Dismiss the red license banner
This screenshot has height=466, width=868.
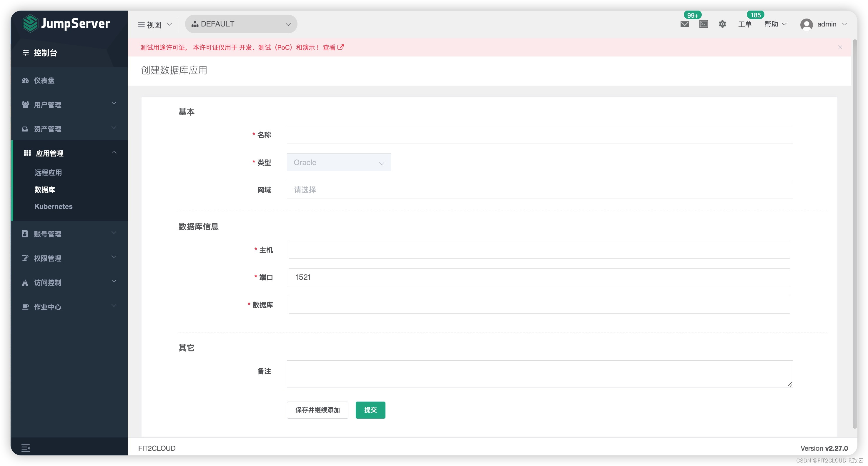coord(840,47)
